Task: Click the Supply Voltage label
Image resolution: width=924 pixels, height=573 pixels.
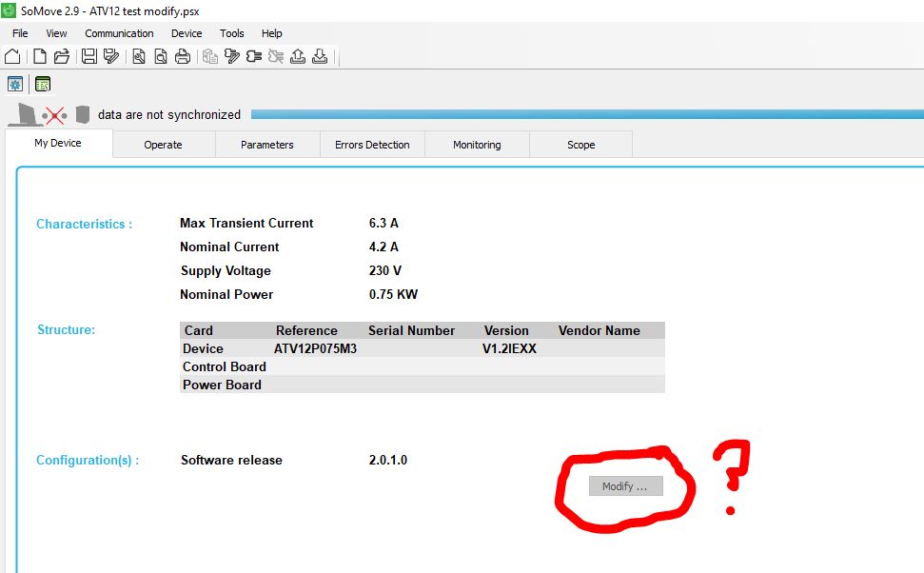Action: [226, 271]
